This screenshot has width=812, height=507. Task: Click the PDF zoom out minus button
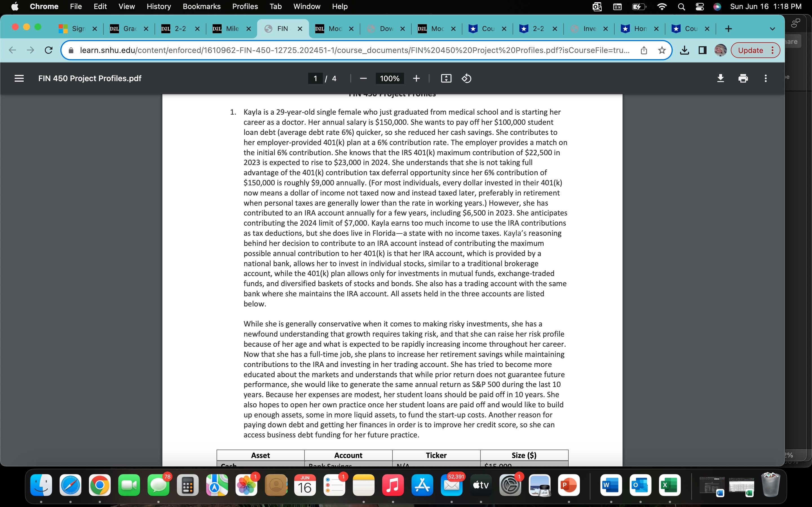pyautogui.click(x=363, y=79)
